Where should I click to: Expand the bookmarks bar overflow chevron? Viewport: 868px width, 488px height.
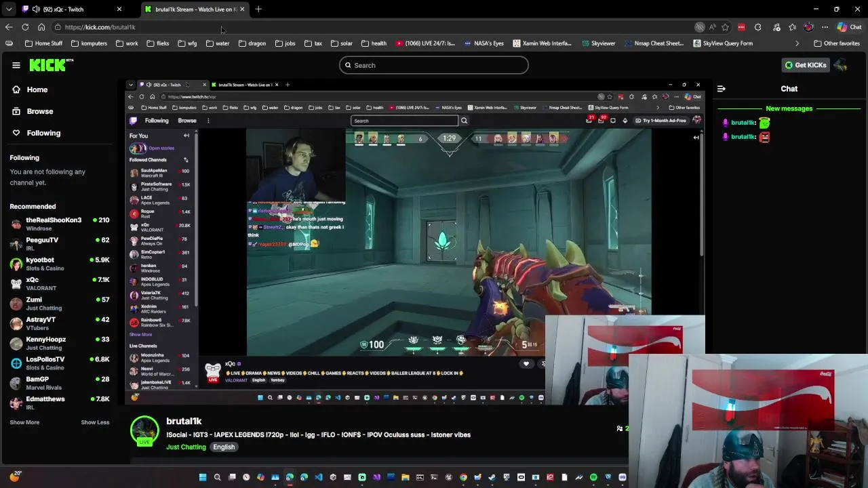797,43
